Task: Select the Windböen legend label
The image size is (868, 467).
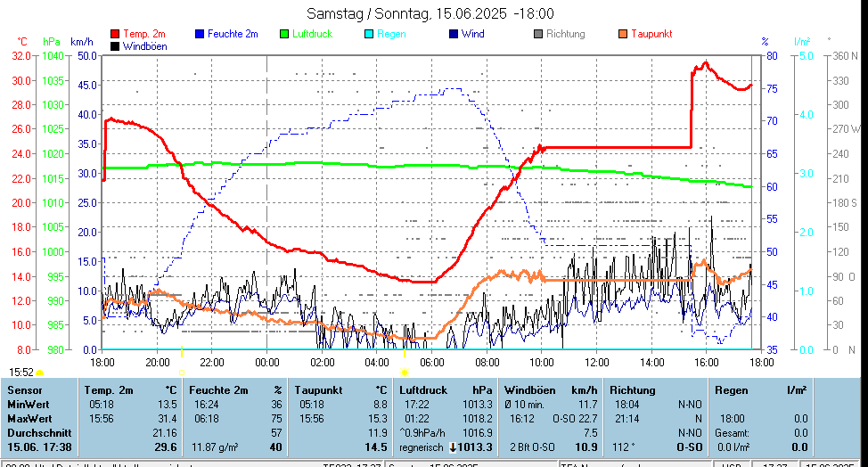Action: [145, 46]
